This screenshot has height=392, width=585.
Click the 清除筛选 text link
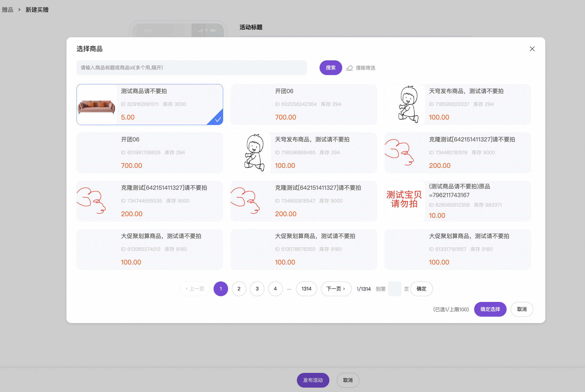365,68
